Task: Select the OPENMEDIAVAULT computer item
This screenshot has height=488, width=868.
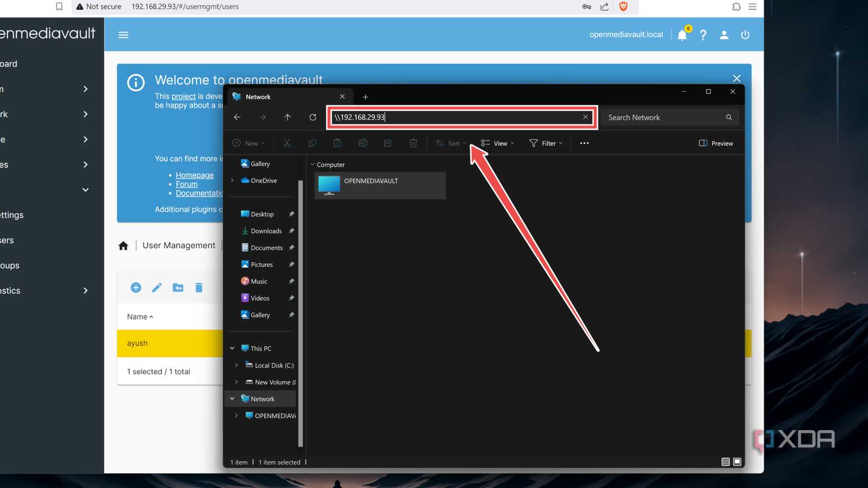Action: coord(380,185)
